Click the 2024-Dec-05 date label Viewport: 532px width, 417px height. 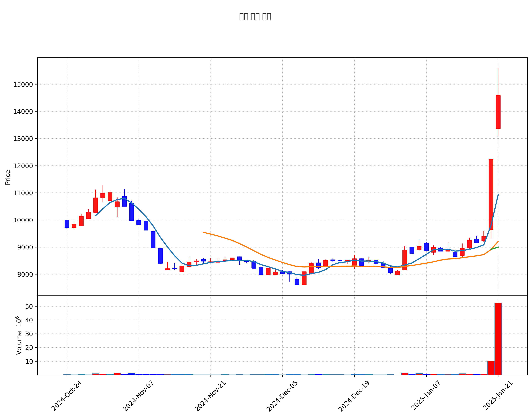[x=282, y=396]
